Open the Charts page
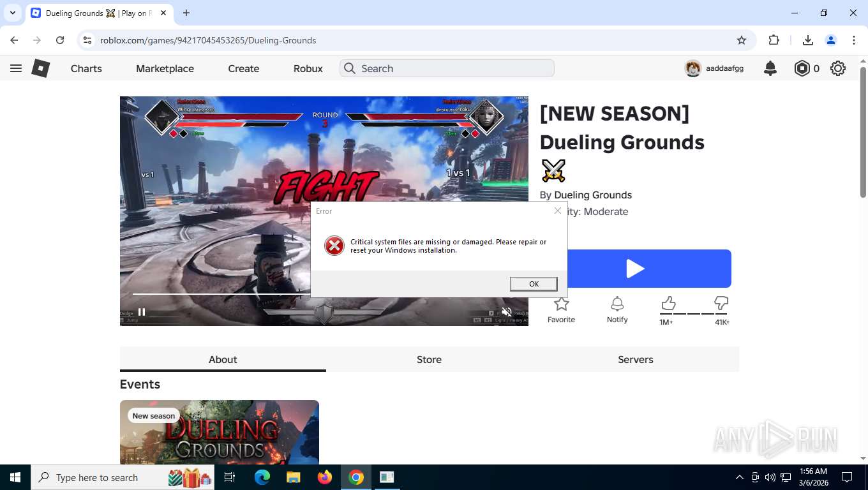This screenshot has height=490, width=868. (86, 68)
